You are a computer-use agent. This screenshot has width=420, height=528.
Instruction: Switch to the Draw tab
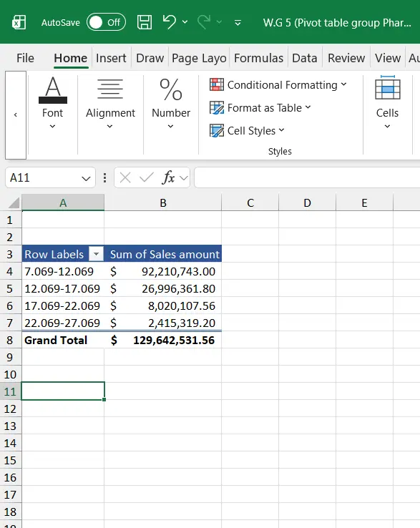click(150, 58)
